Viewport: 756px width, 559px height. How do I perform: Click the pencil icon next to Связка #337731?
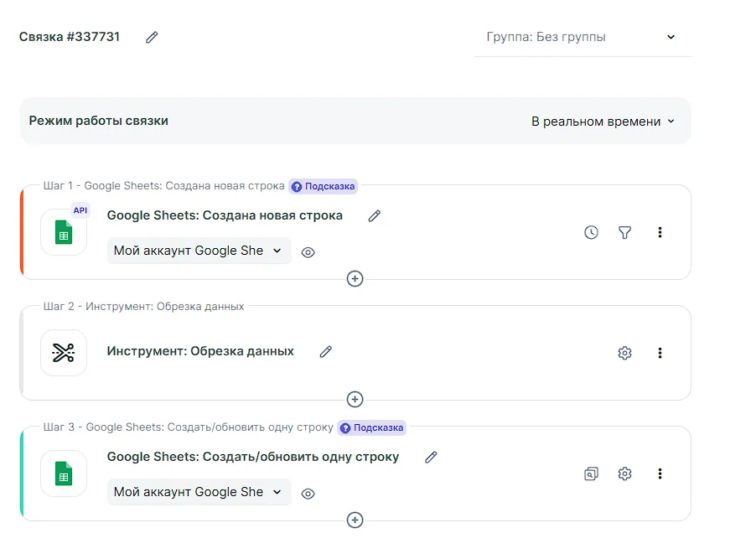click(152, 37)
